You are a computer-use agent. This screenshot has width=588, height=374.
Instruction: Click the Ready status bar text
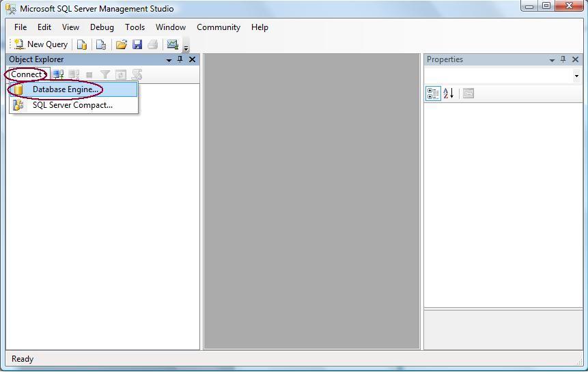tap(23, 359)
